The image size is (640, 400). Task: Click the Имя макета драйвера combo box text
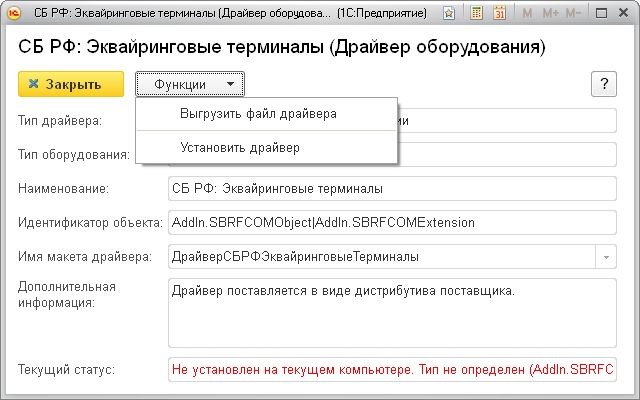[380, 257]
